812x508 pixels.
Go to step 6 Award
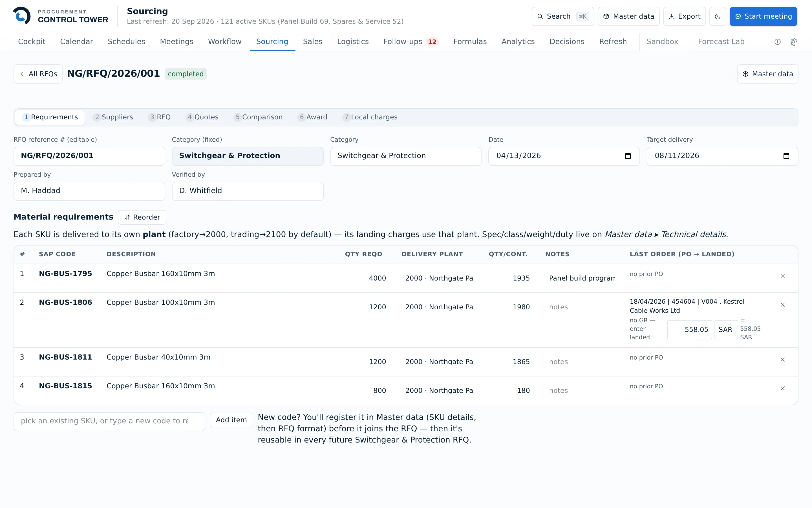[x=313, y=117]
